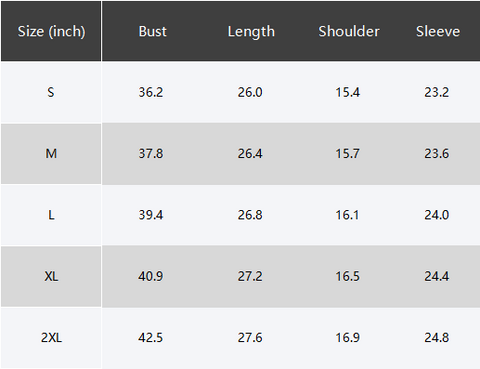The width and height of the screenshot is (480, 369).
Task: Select the length value 26.4
Action: coord(250,154)
